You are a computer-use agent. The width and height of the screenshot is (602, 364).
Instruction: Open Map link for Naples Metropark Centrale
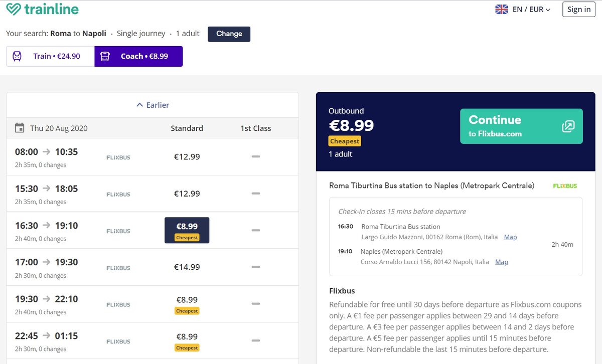pos(501,262)
